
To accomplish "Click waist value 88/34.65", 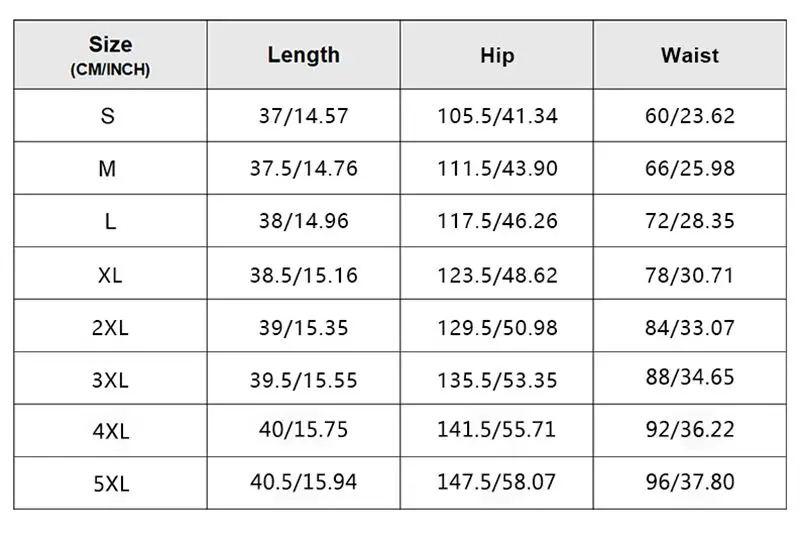I will coord(689,377).
